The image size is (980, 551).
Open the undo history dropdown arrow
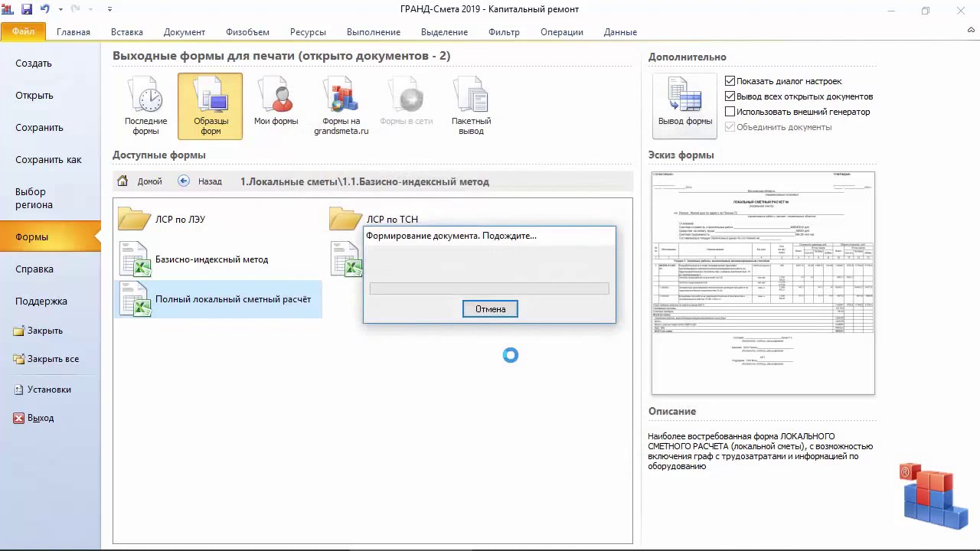(x=60, y=10)
